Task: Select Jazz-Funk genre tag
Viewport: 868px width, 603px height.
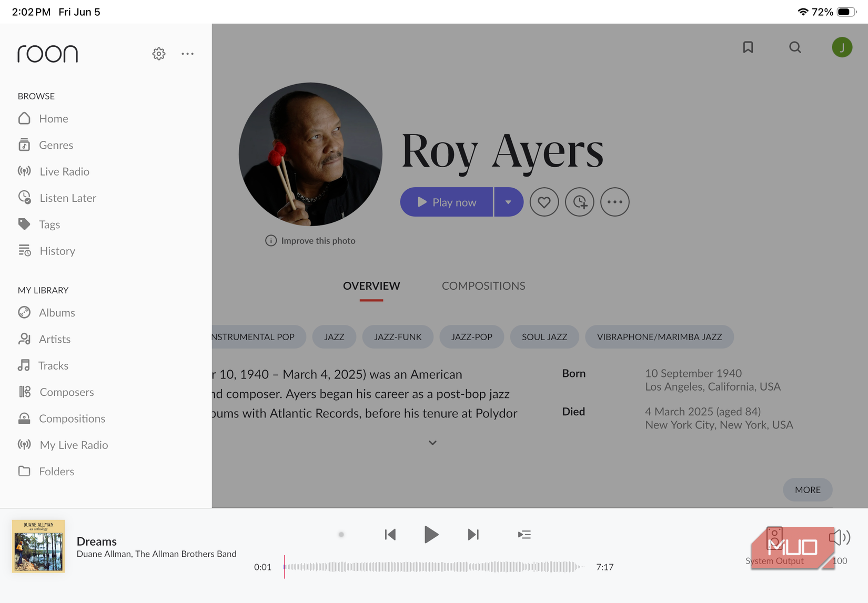Action: (x=398, y=337)
